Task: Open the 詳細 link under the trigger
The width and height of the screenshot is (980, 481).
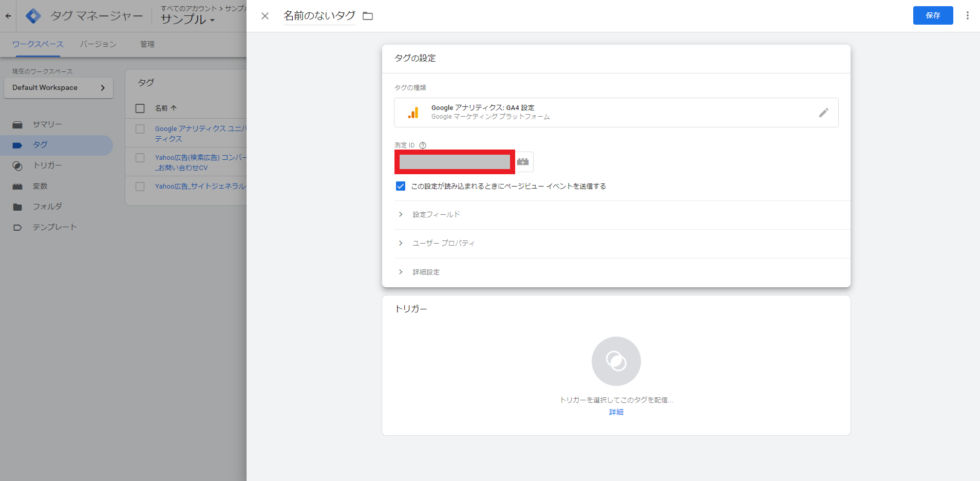Action: (616, 412)
